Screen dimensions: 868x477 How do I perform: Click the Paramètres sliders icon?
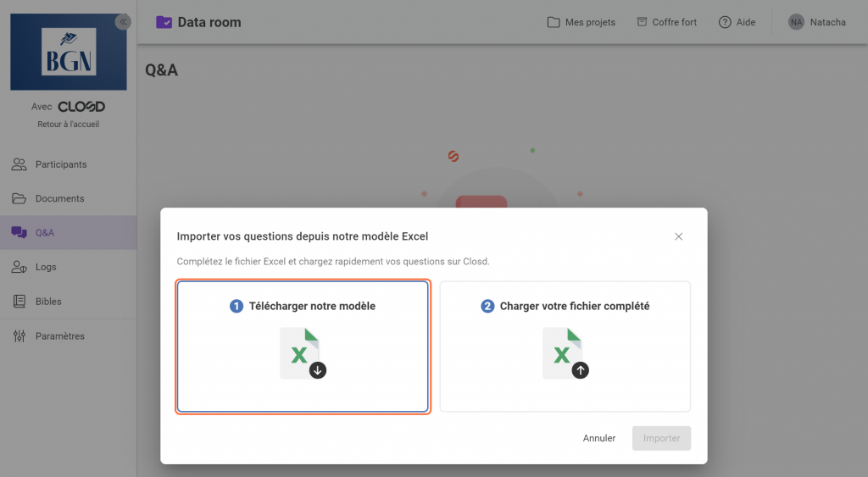click(x=19, y=336)
